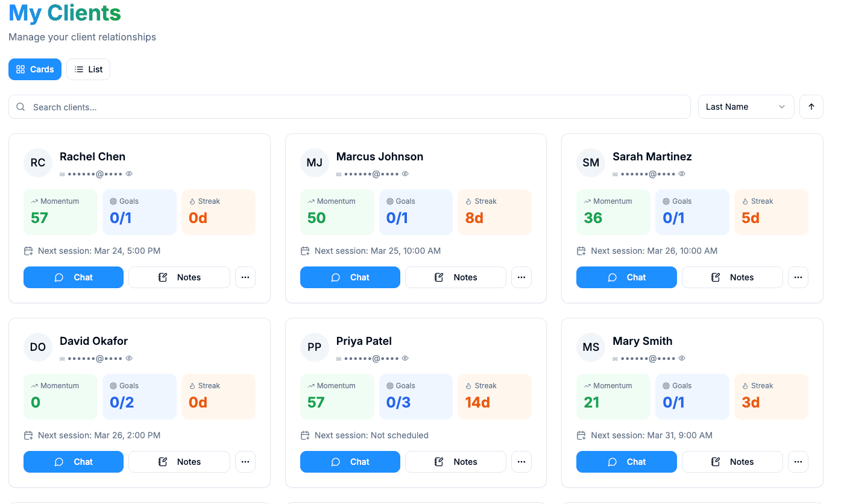Click the PP avatar for Priya Patel
This screenshot has width=844, height=504.
pos(315,347)
